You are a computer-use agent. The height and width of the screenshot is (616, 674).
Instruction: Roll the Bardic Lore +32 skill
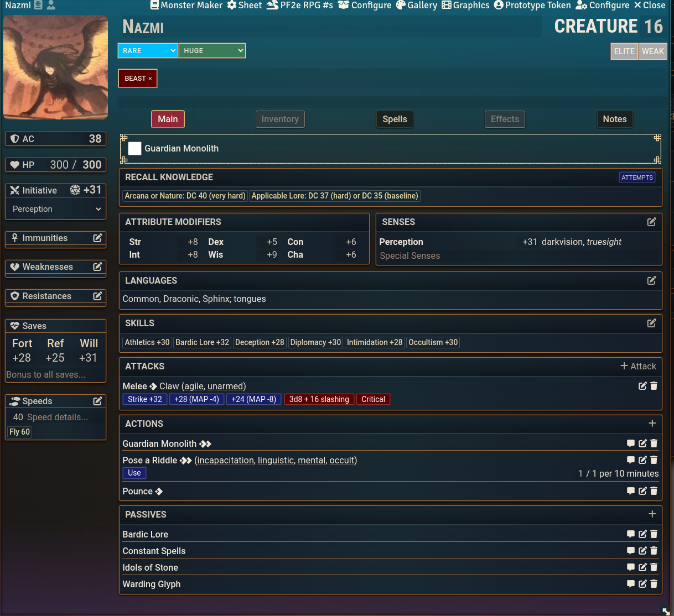tap(202, 342)
